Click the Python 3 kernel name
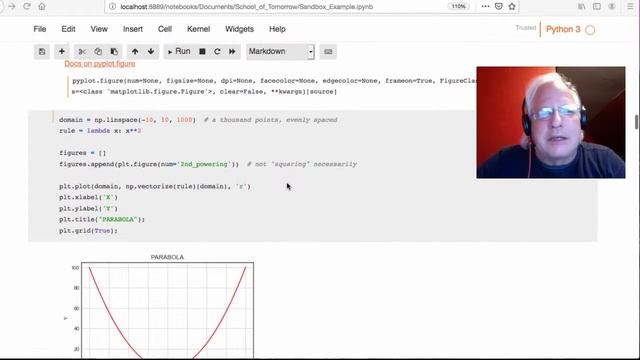This screenshot has width=640, height=360. (563, 29)
